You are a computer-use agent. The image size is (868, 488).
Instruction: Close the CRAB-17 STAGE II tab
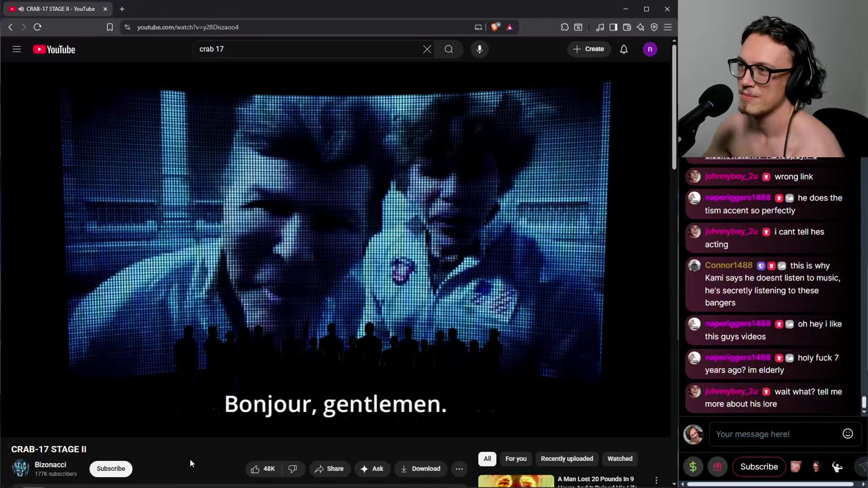[x=105, y=9]
